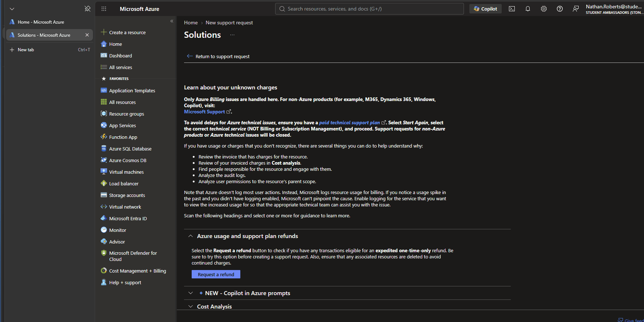Open Monitor service

(x=118, y=230)
